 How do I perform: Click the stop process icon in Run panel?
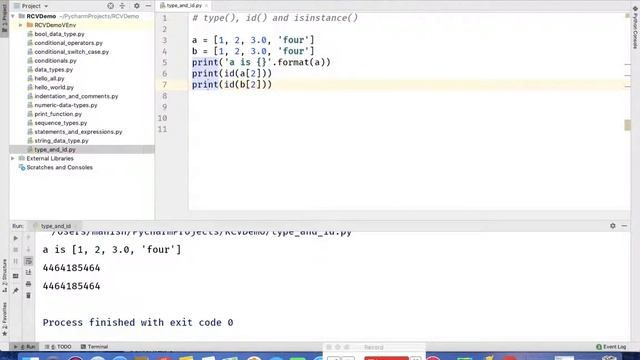coord(16,249)
